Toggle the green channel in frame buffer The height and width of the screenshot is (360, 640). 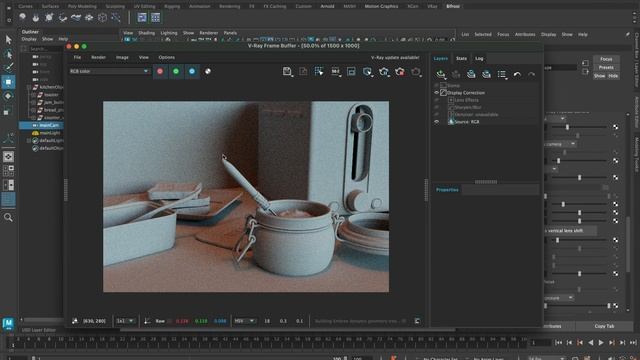pos(176,71)
